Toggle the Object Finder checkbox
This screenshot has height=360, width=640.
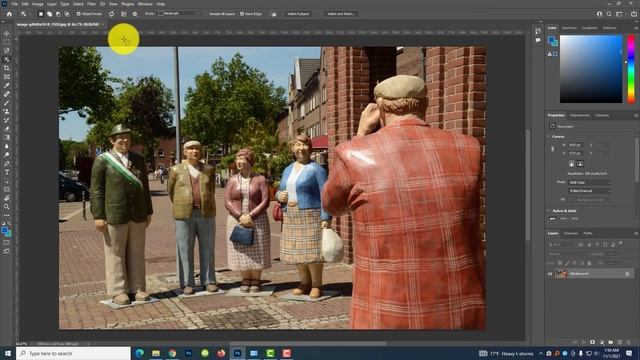coord(79,14)
